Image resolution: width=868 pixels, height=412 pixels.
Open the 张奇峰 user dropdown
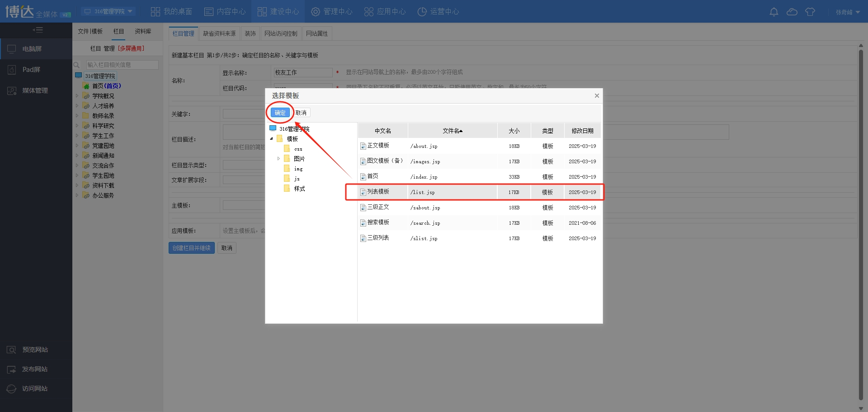[848, 12]
